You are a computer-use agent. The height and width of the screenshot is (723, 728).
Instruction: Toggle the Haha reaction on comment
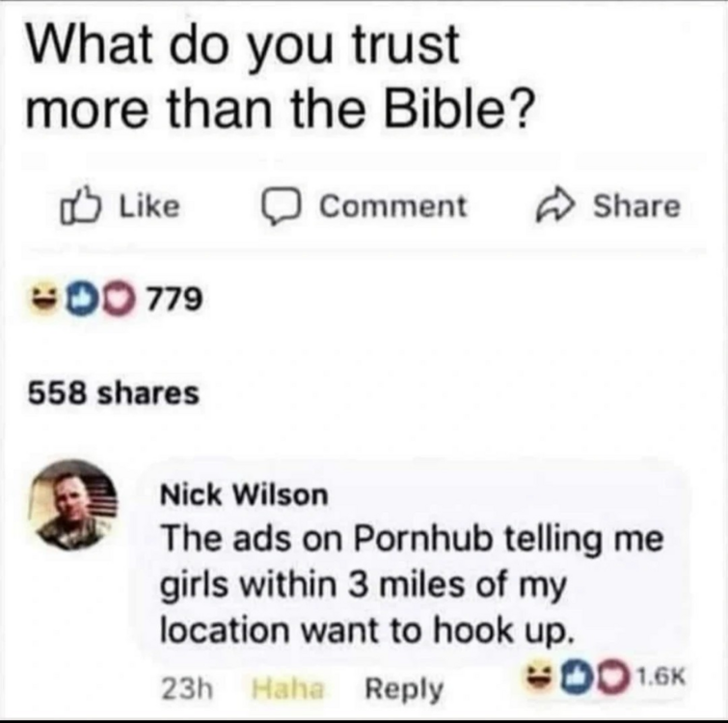287,688
